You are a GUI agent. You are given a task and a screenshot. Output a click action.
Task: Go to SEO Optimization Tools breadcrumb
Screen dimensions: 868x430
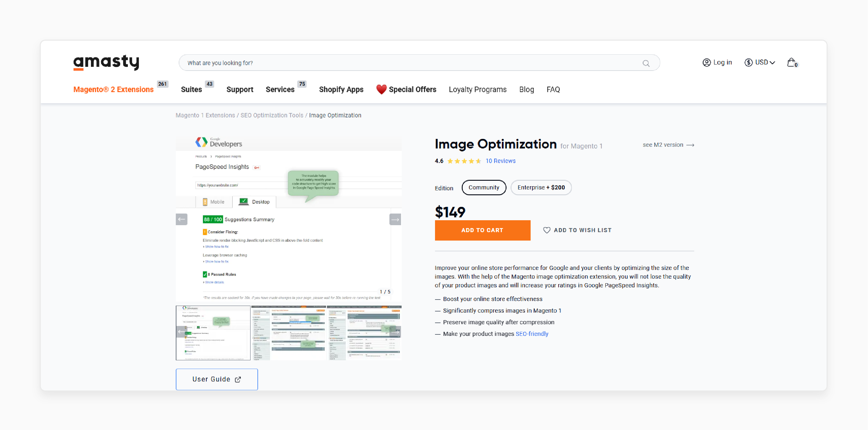pos(272,115)
